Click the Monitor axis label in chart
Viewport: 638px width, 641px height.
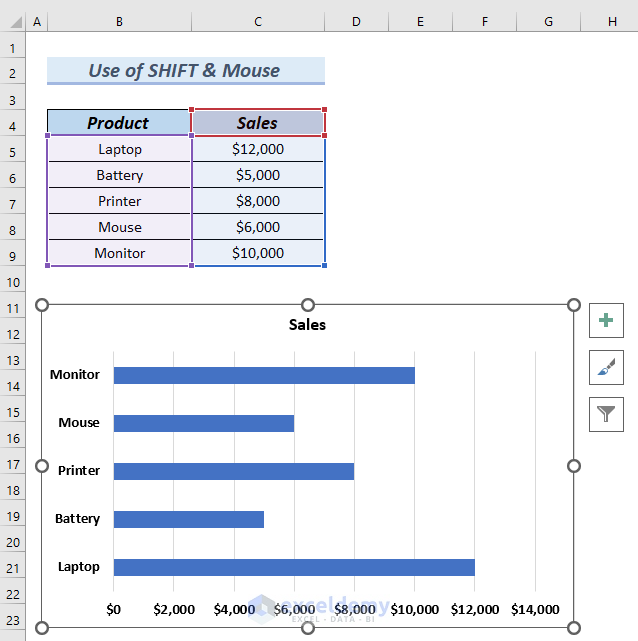(x=75, y=374)
